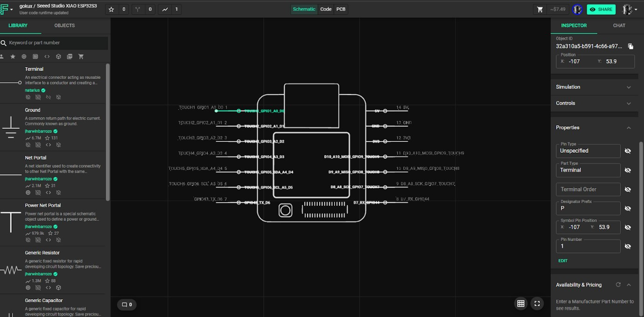Open the Inspector tab

tap(574, 26)
